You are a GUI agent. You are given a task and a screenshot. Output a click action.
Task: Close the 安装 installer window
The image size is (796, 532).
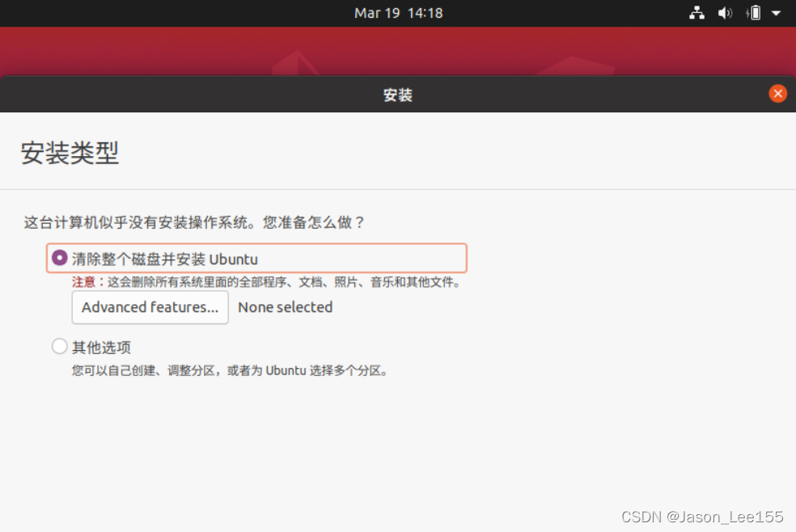coord(777,94)
